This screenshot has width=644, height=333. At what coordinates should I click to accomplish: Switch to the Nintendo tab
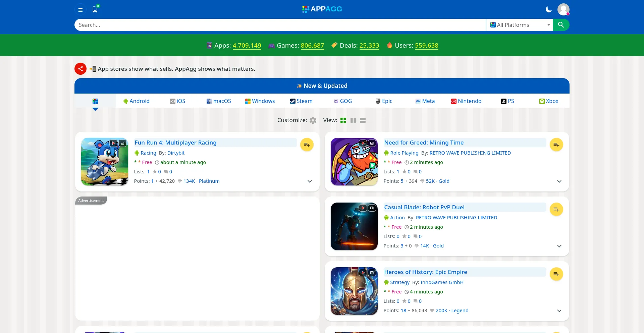point(466,101)
